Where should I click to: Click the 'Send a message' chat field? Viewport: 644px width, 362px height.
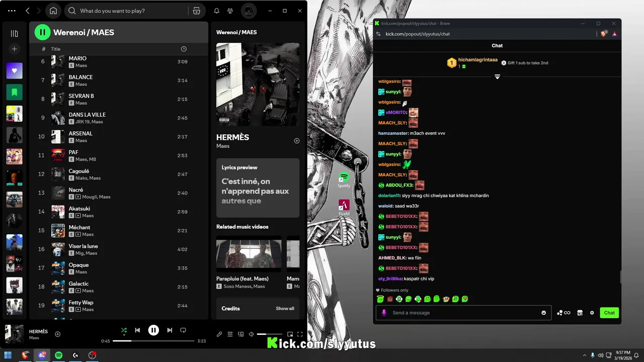point(464,313)
